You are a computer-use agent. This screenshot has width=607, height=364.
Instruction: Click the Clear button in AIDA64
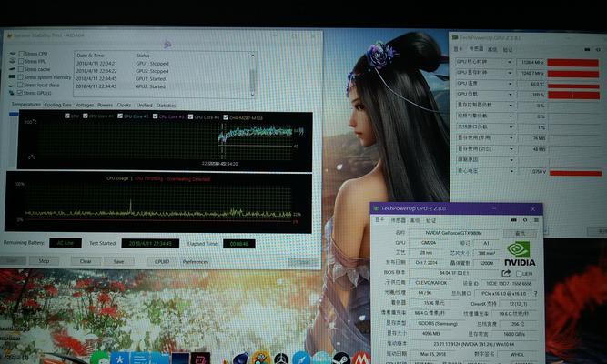86,261
